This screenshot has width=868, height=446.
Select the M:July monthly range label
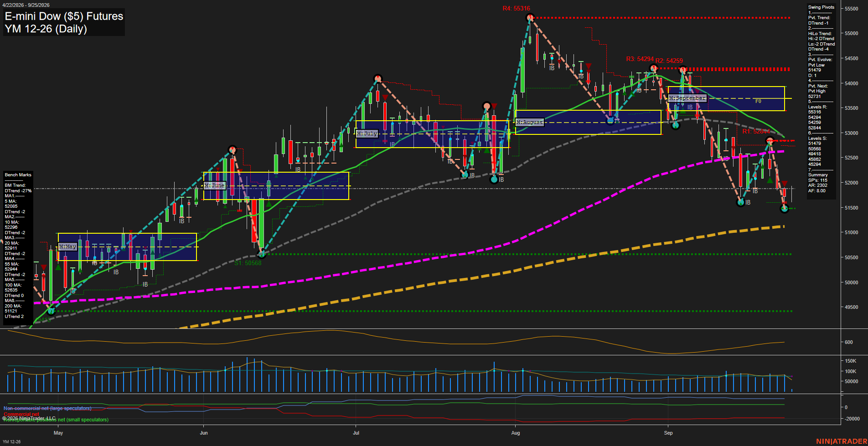click(367, 133)
